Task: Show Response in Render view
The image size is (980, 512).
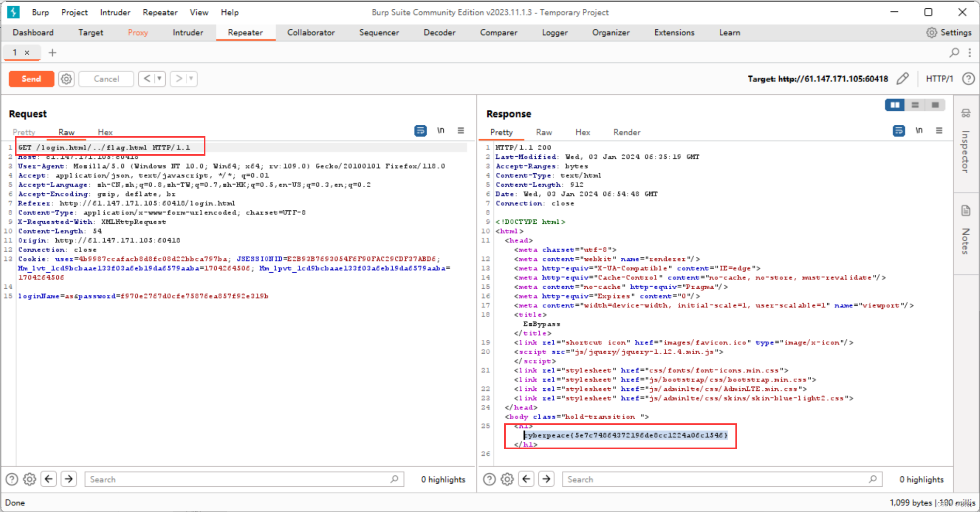Action: [x=627, y=133]
